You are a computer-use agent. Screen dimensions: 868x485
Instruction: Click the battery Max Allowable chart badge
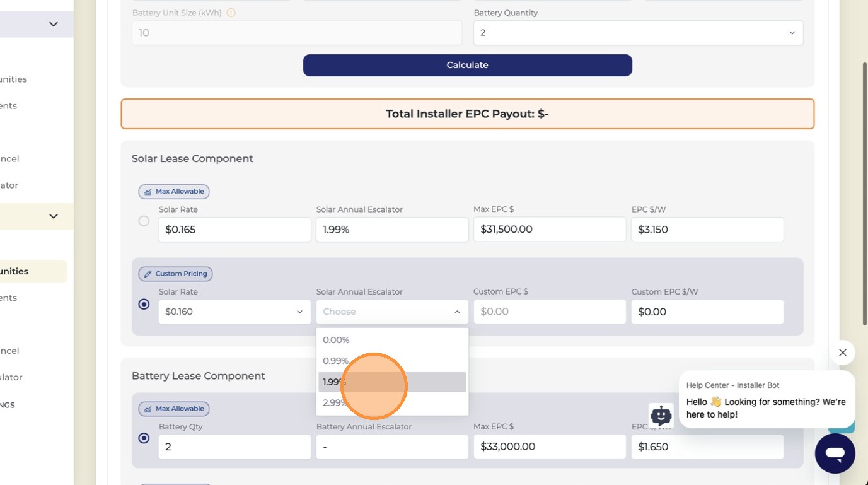tap(174, 409)
